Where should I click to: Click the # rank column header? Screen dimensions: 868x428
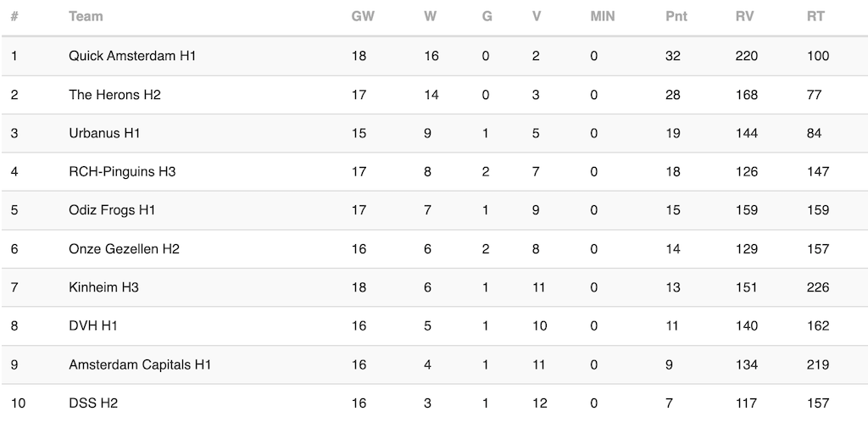pyautogui.click(x=14, y=16)
